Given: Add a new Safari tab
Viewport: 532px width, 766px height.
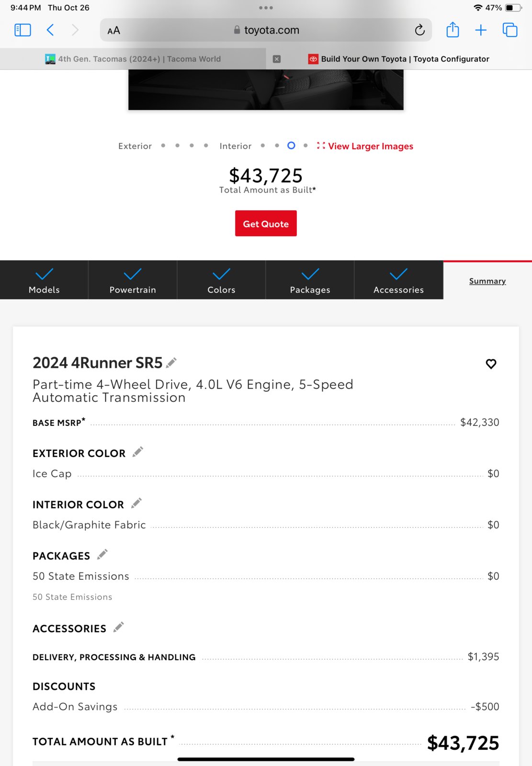Looking at the screenshot, I should (x=481, y=30).
